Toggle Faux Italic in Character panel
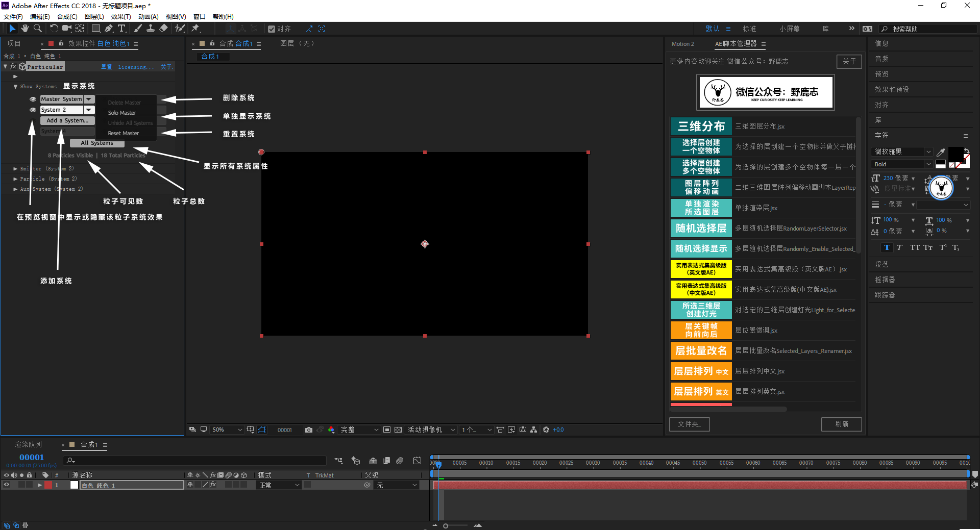Viewport: 980px width, 530px height. [x=899, y=247]
